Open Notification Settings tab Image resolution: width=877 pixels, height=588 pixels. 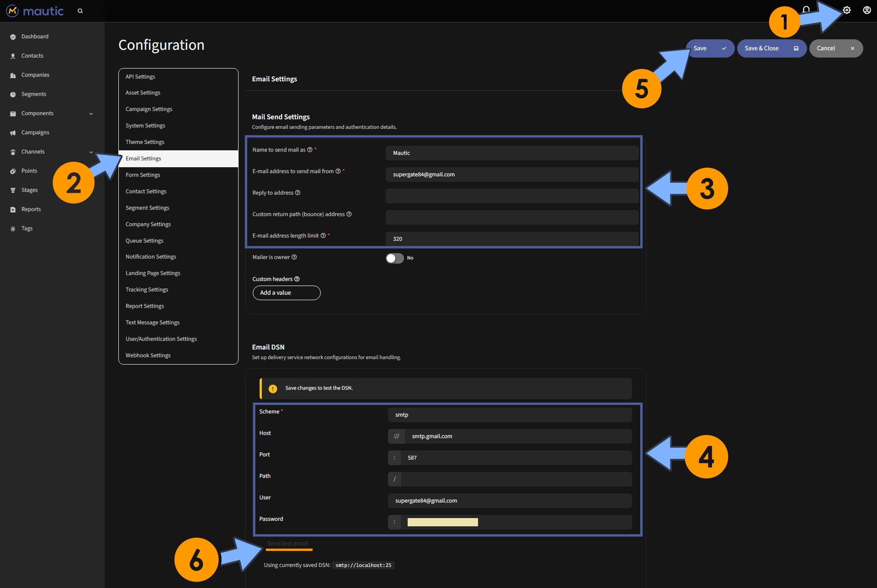point(178,257)
